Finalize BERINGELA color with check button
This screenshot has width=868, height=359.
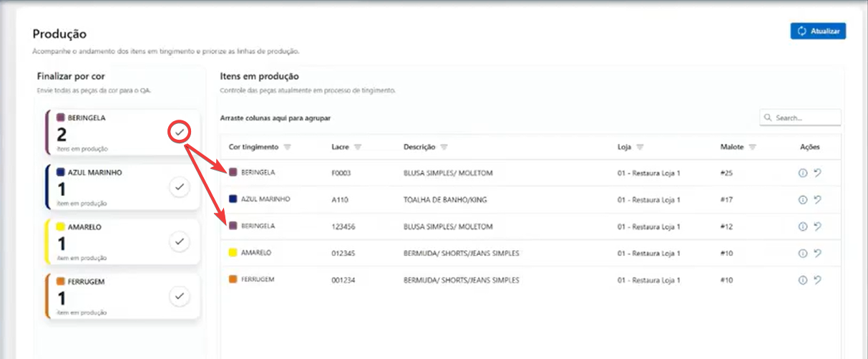180,132
